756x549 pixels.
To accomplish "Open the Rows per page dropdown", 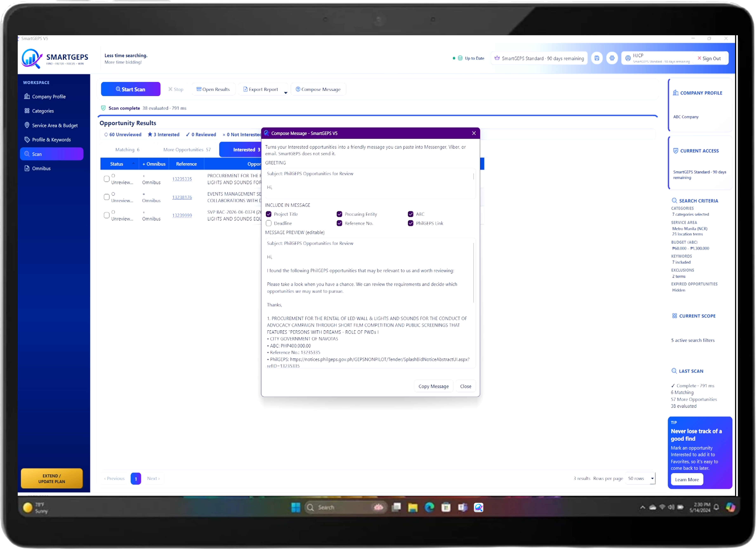I will click(640, 479).
